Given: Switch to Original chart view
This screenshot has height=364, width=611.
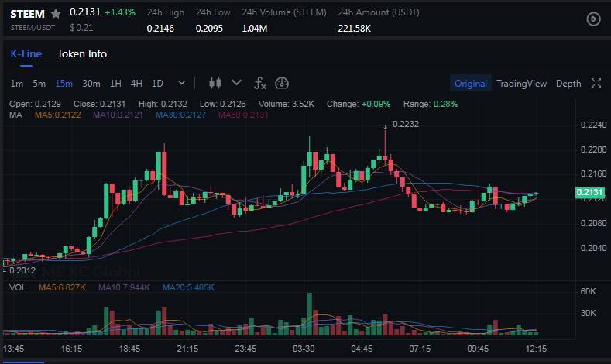Looking at the screenshot, I should (471, 84).
